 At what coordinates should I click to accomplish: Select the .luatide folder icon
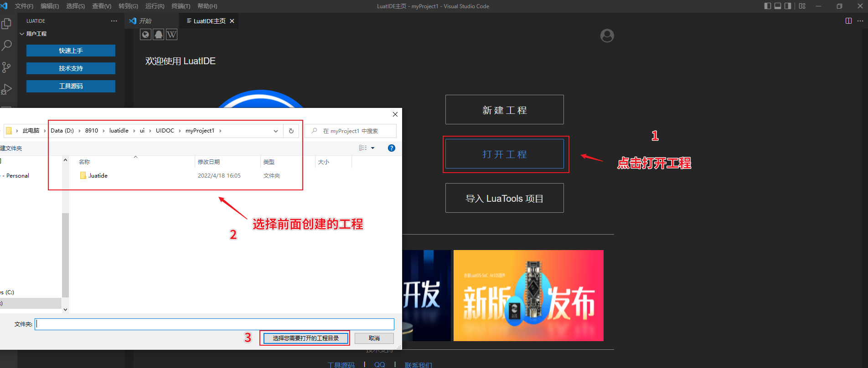(83, 175)
